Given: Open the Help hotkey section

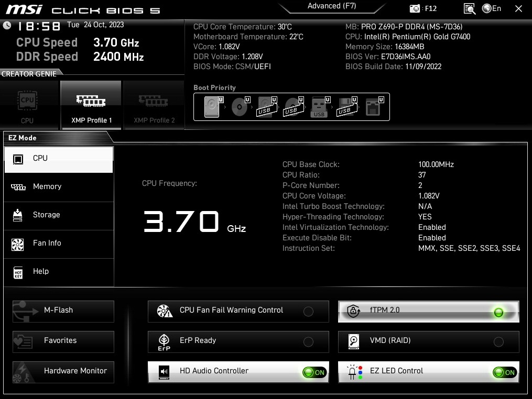Looking at the screenshot, I should click(x=59, y=272).
